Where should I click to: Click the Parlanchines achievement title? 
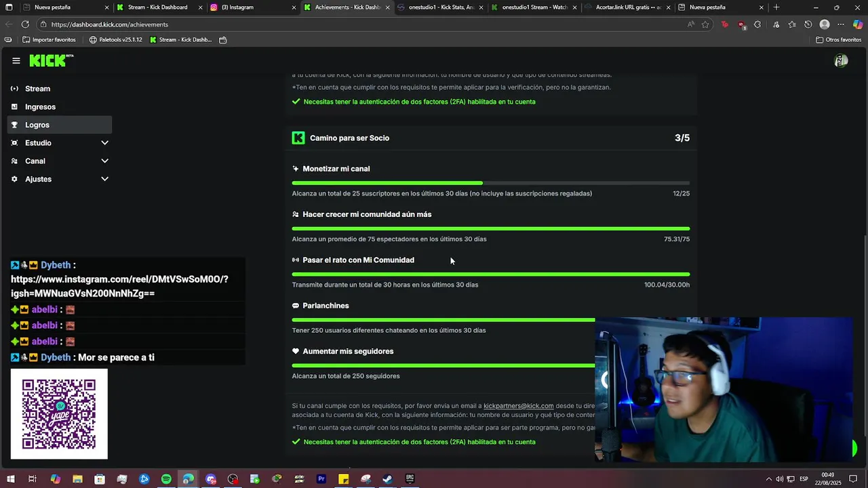tap(325, 306)
